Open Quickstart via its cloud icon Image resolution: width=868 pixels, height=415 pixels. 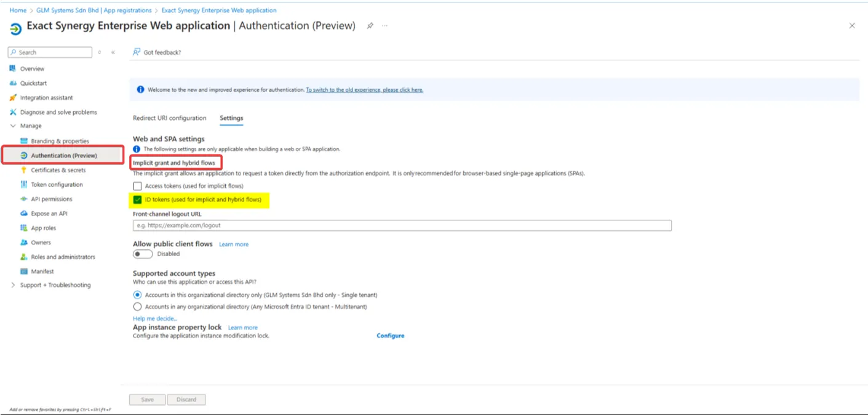[13, 83]
